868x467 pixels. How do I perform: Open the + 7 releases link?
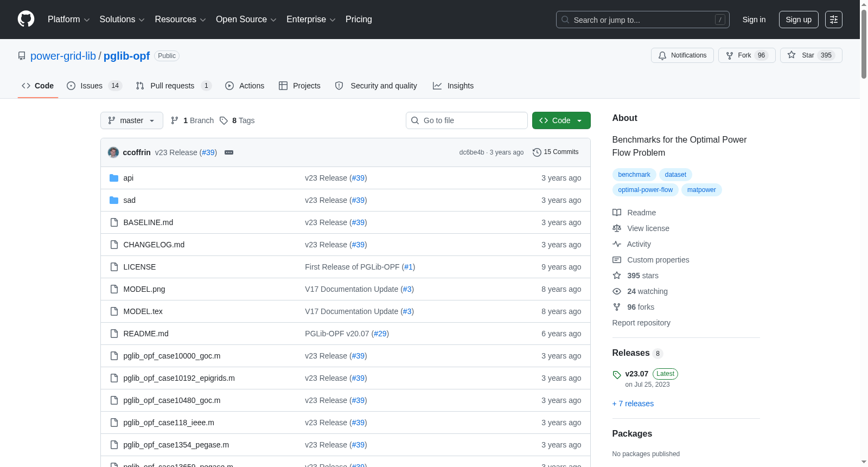[633, 404]
